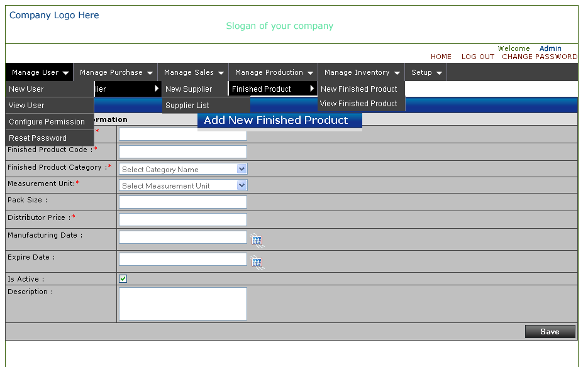Choose Configure Permission menu entry
Viewport: 588px width, 367px height.
(47, 122)
